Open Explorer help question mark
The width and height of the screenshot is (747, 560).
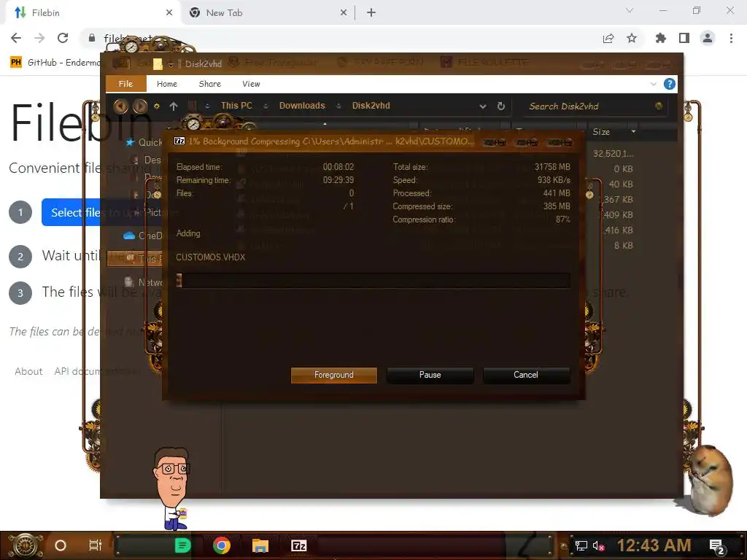click(x=670, y=84)
